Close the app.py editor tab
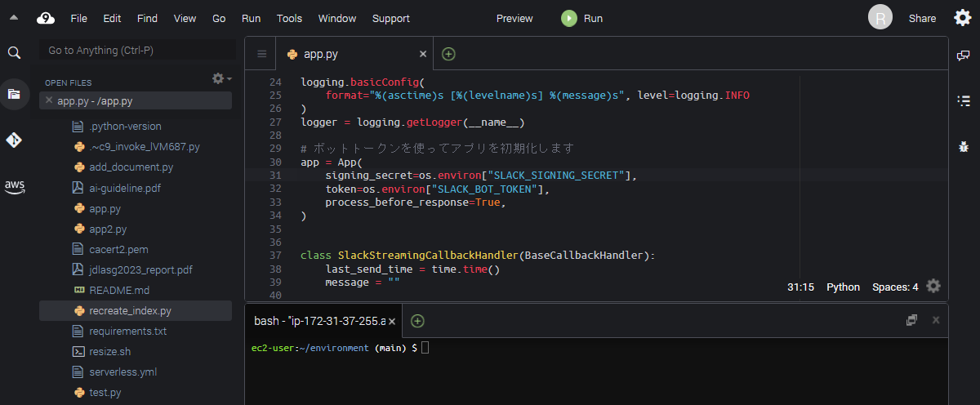Viewport: 980px width, 405px height. (x=422, y=54)
